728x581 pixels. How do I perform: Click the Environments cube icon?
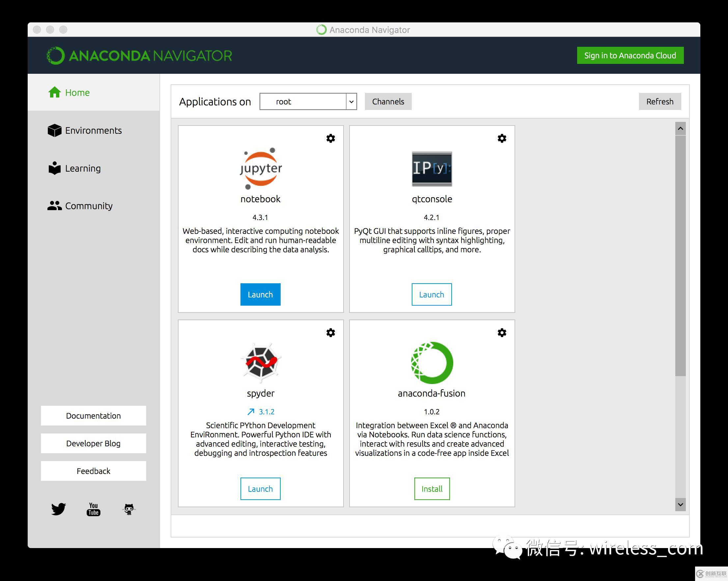coord(54,130)
